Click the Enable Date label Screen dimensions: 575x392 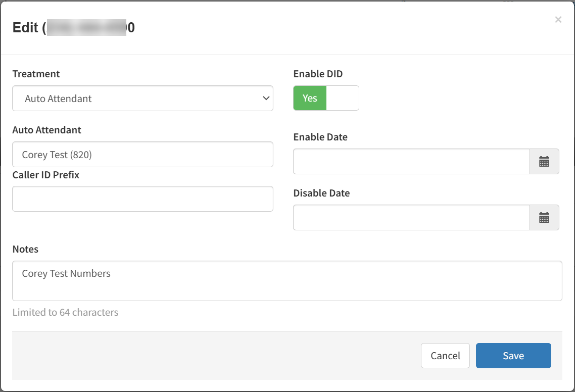click(320, 137)
